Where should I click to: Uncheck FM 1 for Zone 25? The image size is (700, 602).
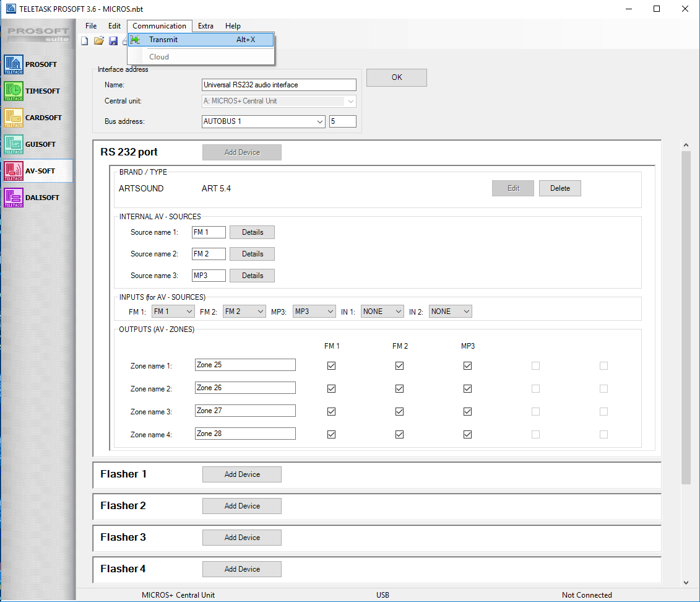point(331,366)
